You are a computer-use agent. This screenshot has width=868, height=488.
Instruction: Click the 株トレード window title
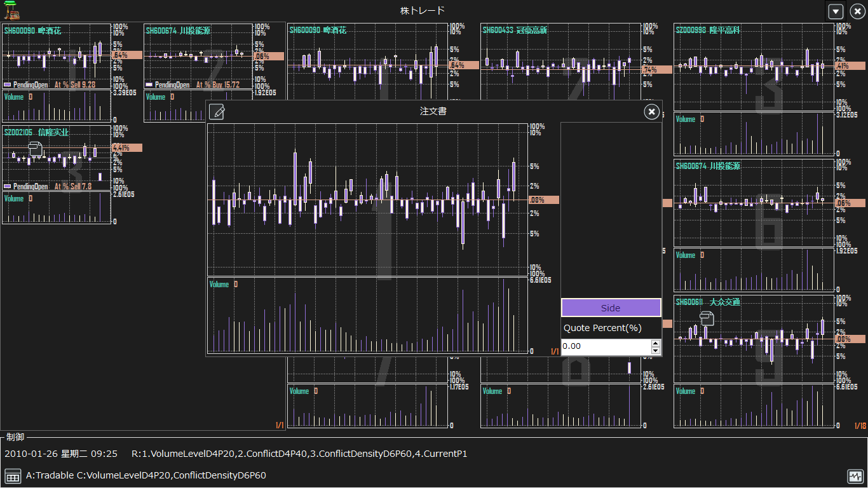click(x=423, y=10)
